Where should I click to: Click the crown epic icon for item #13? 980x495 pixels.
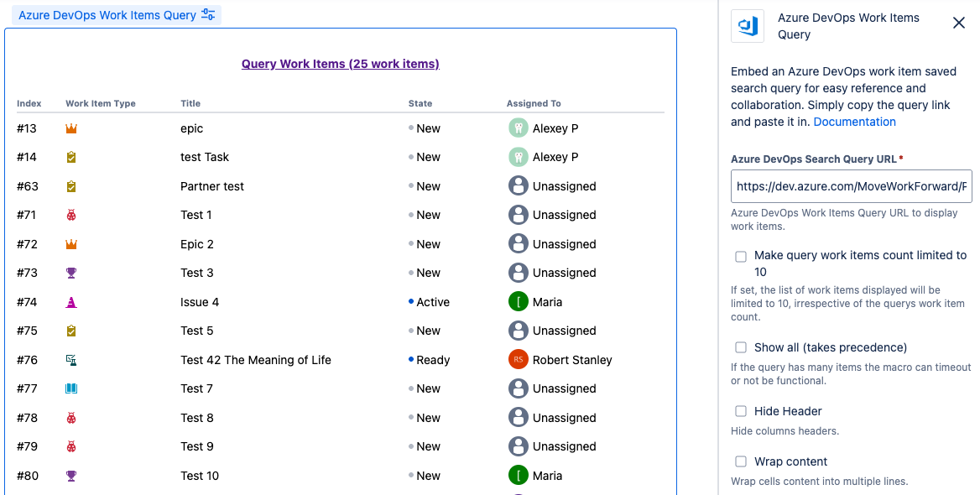(x=71, y=128)
